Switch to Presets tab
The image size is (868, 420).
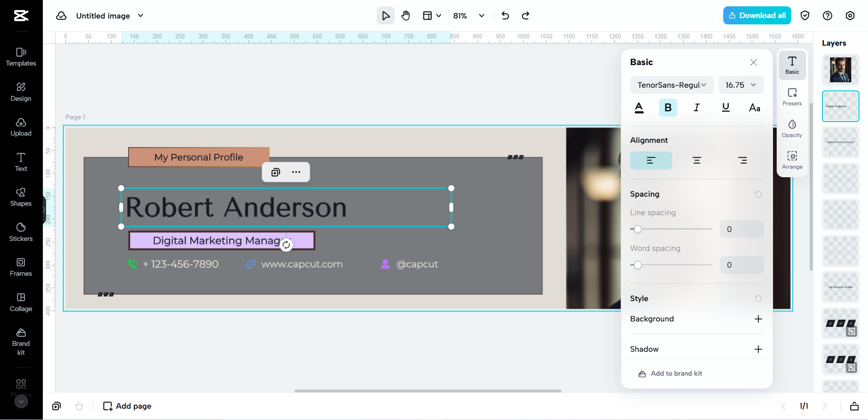pos(792,97)
